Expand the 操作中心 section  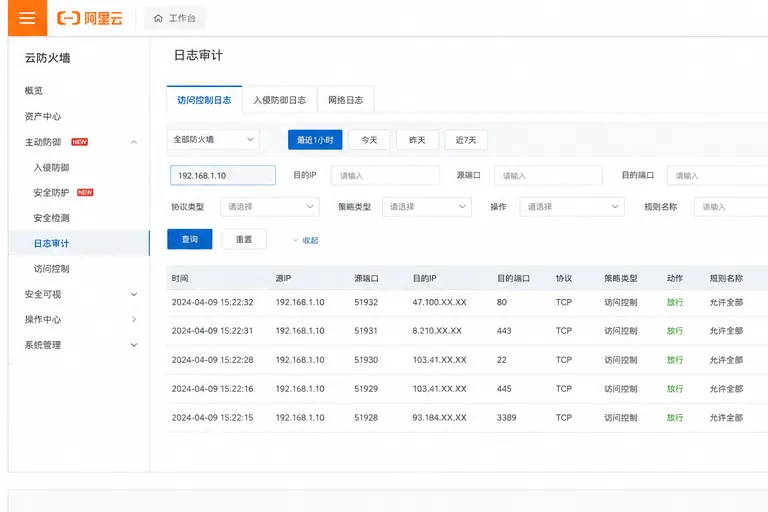coord(134,319)
